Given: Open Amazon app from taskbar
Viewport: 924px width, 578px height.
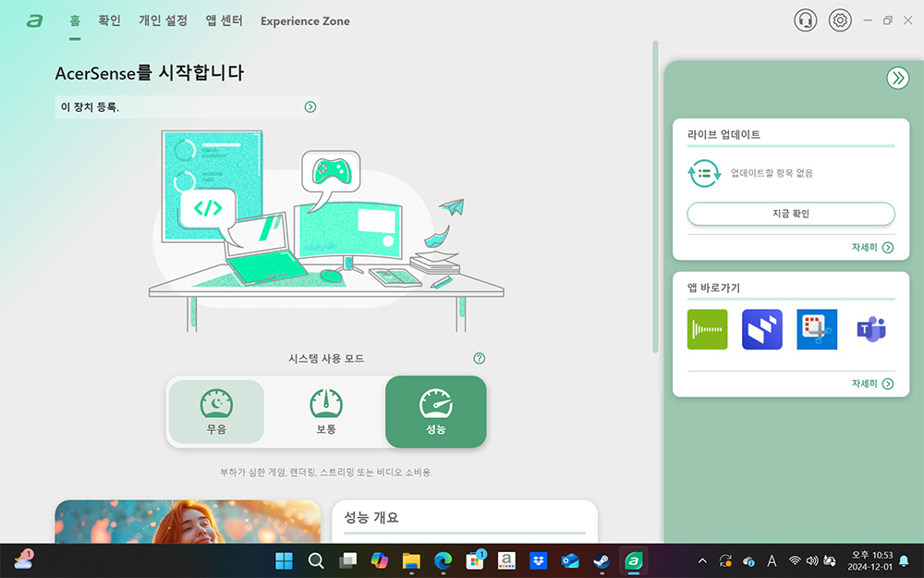Looking at the screenshot, I should [506, 560].
